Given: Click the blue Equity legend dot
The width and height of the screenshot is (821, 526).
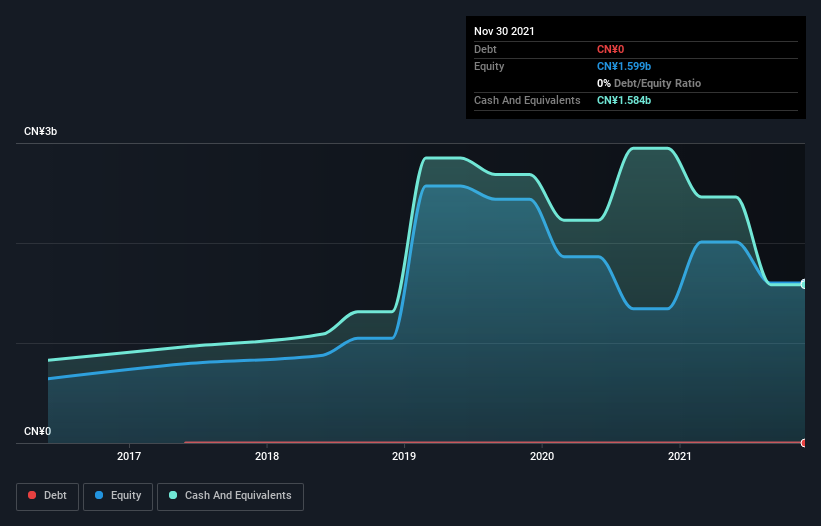Looking at the screenshot, I should 99,495.
